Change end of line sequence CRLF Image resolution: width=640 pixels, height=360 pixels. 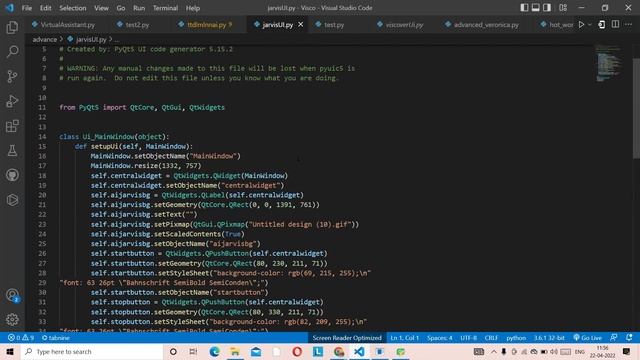(x=491, y=338)
